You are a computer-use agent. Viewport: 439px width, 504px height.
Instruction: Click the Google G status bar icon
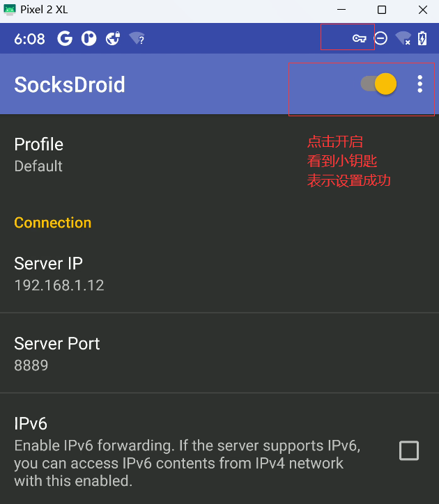65,38
